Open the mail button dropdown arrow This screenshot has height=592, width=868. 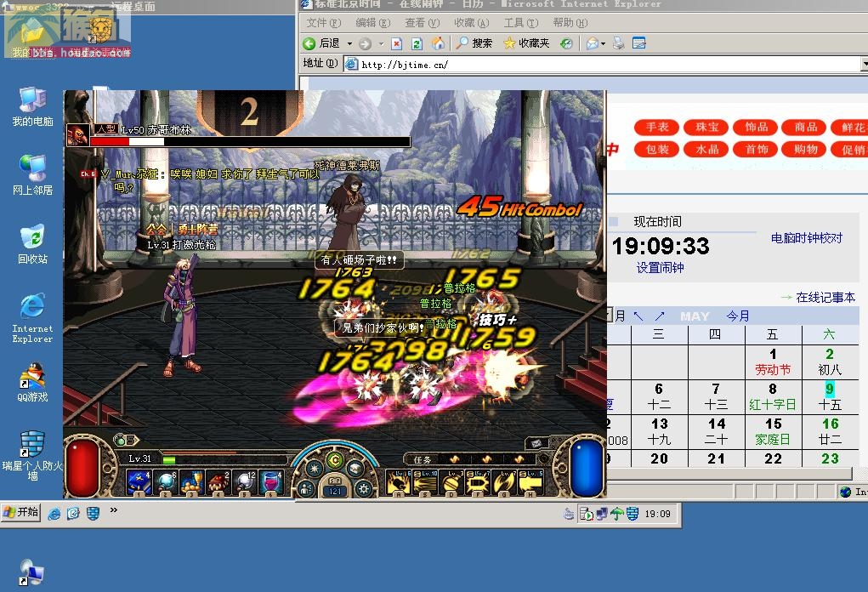click(x=603, y=43)
